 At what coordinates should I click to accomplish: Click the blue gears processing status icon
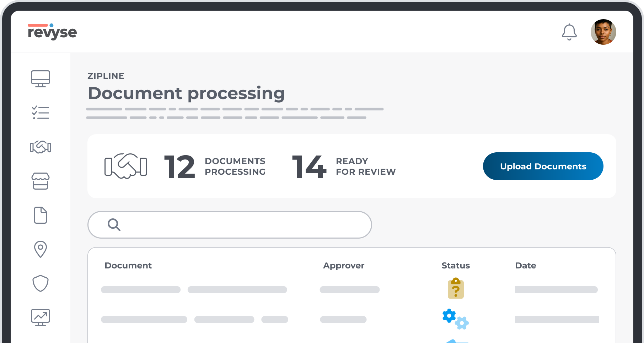tap(455, 319)
